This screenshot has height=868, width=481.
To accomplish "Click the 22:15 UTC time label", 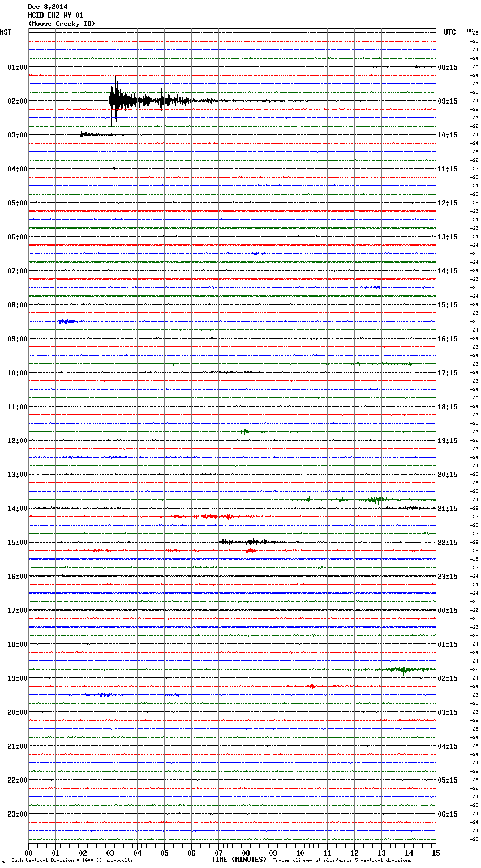I will tap(448, 543).
